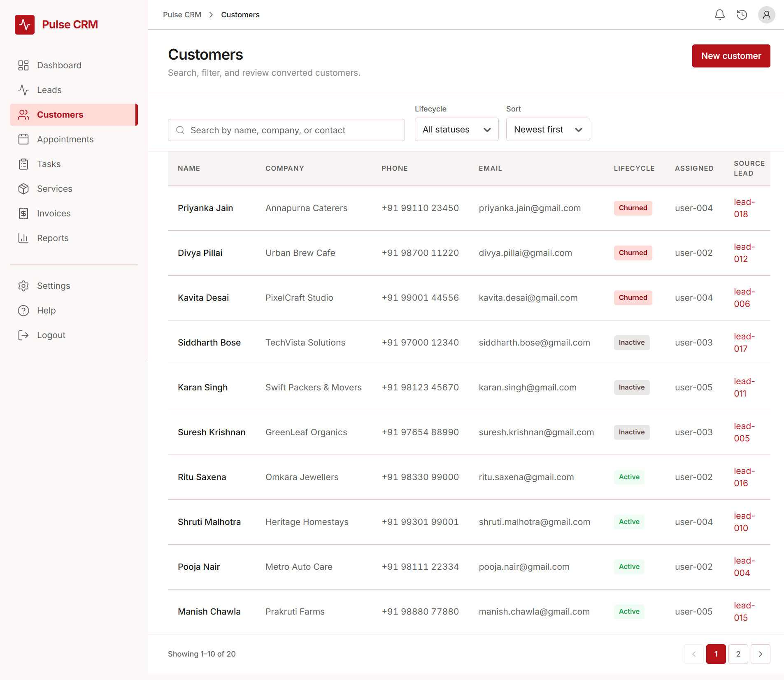Open the Dashboard menu item

74,65
